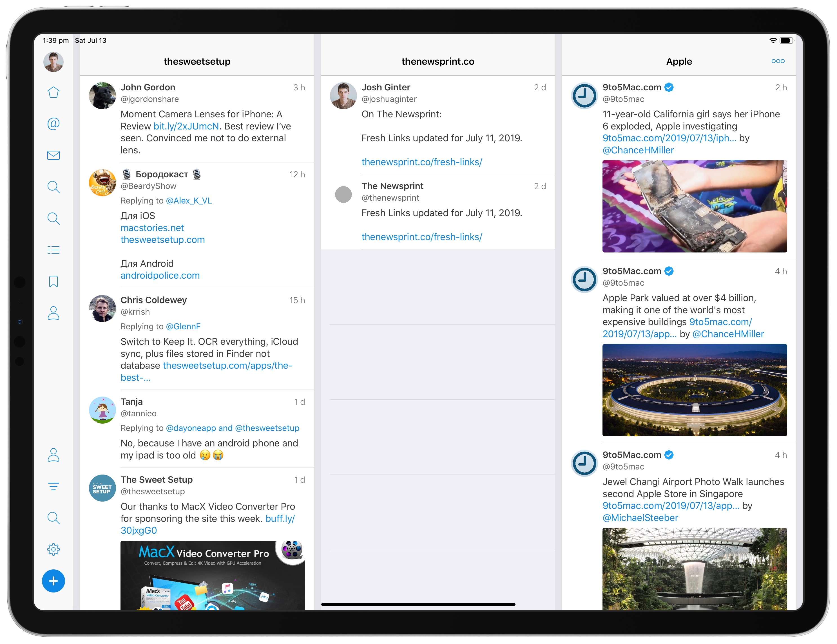
Task: Open fresh-links link in Josh Ginter's tweet
Action: click(422, 162)
